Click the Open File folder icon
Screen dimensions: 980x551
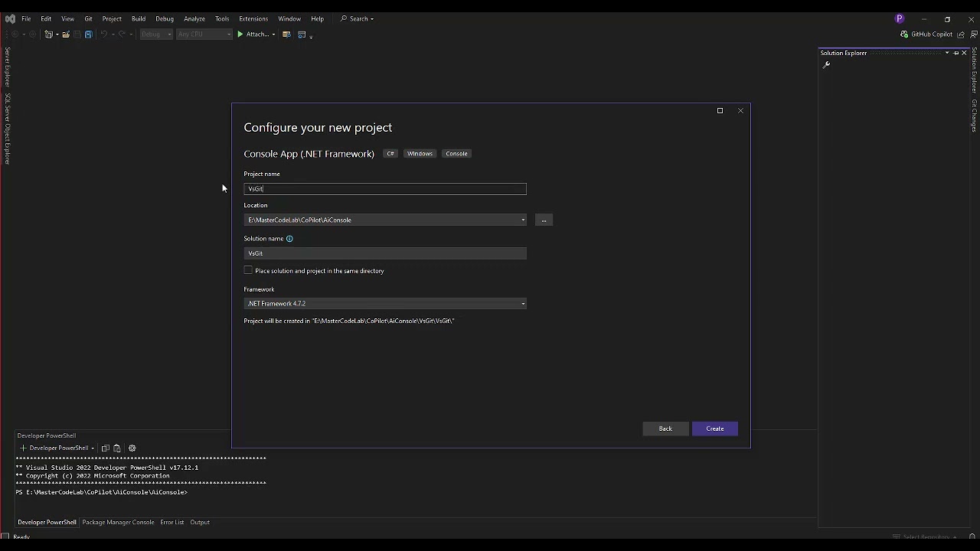[66, 34]
